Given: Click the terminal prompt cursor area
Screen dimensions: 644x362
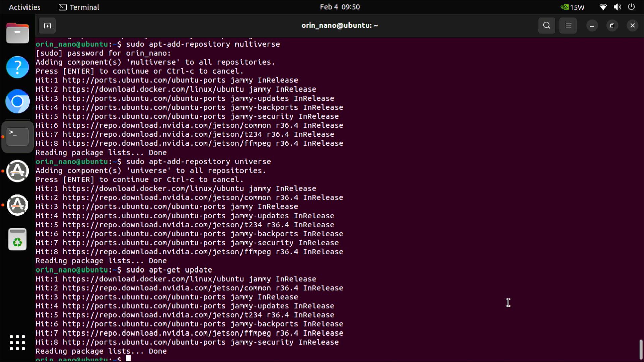Looking at the screenshot, I should click(128, 358).
